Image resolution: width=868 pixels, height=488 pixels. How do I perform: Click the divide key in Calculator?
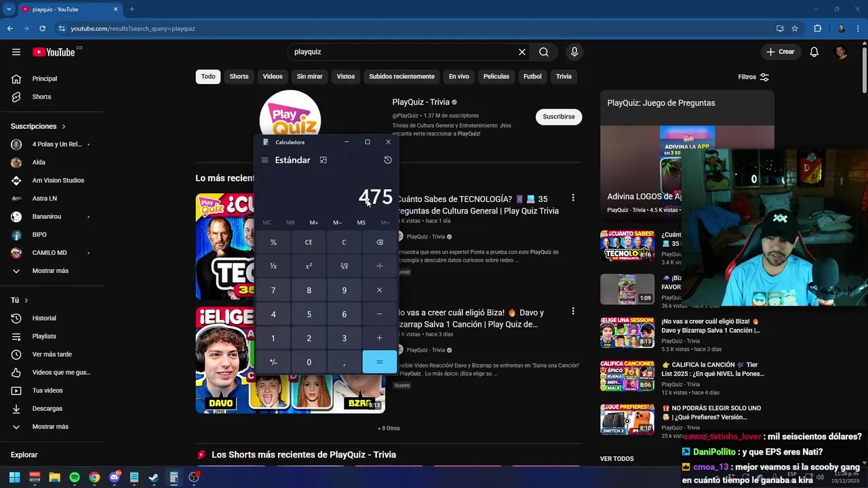click(379, 266)
